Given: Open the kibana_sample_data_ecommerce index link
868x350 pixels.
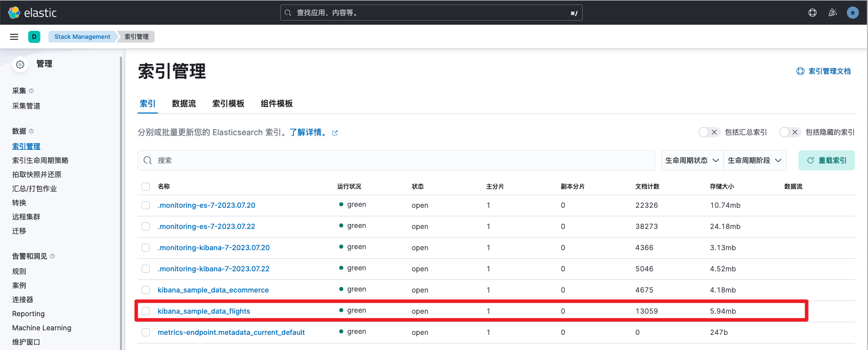Looking at the screenshot, I should tap(213, 290).
